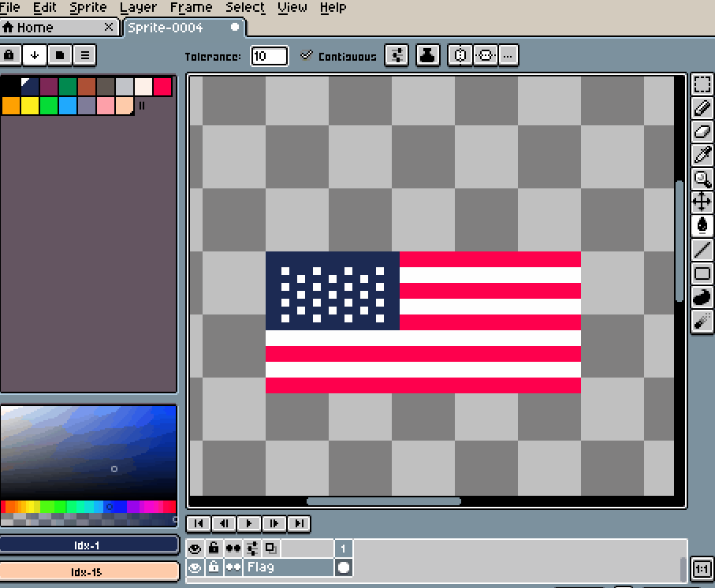Click the Tolerance input field

(269, 56)
